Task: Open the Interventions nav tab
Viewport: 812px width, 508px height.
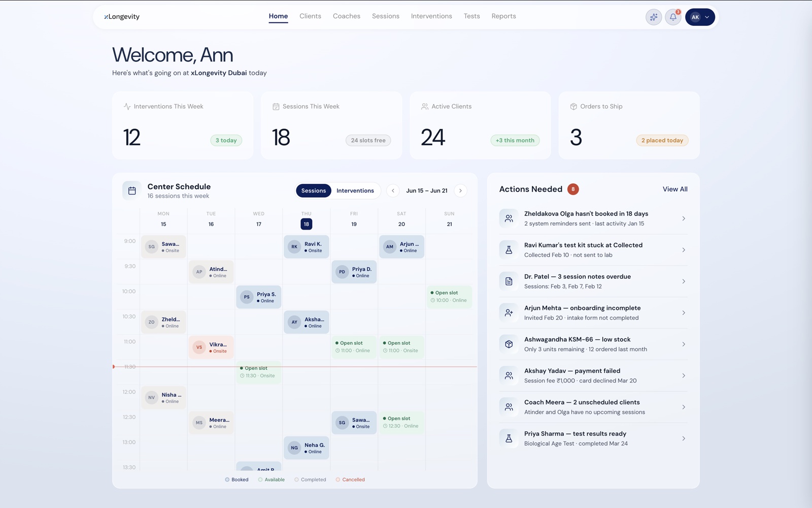Action: tap(431, 16)
